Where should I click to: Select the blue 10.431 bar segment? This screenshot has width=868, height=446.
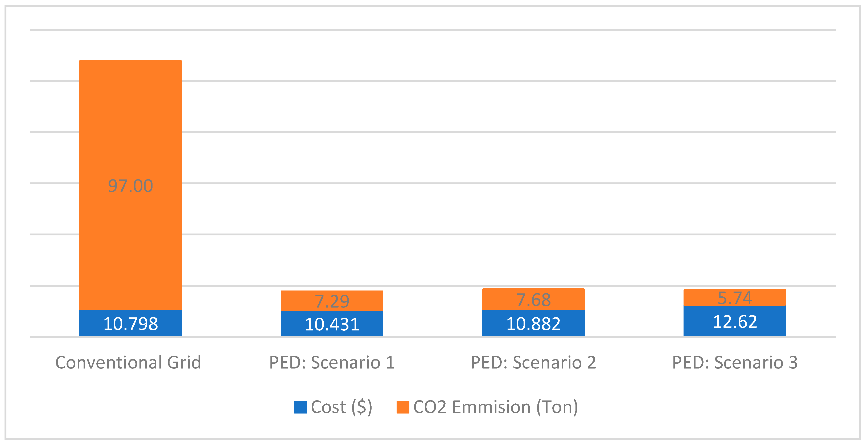332,324
